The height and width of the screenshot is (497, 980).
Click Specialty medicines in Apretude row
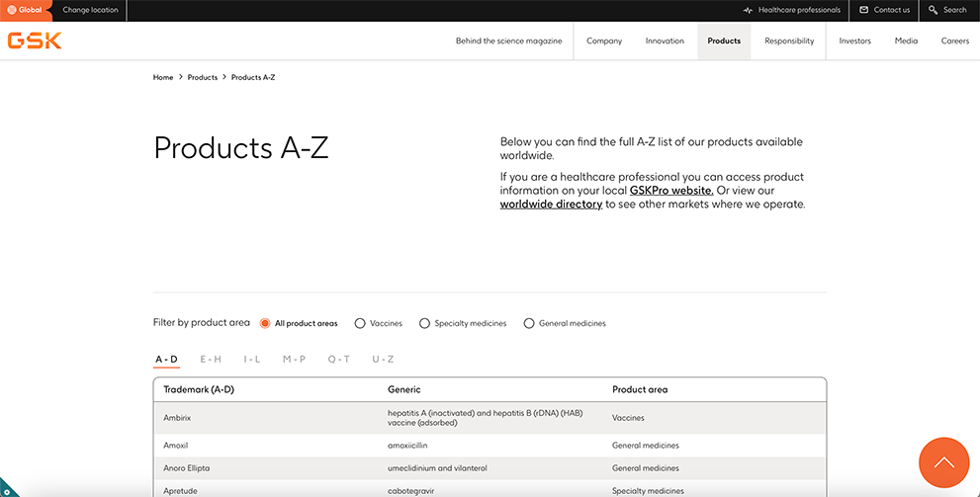click(x=648, y=491)
